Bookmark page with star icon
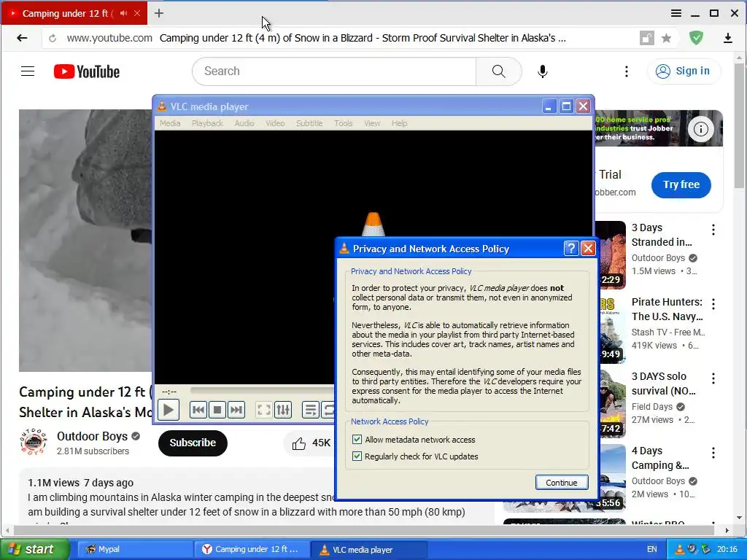This screenshot has width=747, height=560. click(x=667, y=38)
